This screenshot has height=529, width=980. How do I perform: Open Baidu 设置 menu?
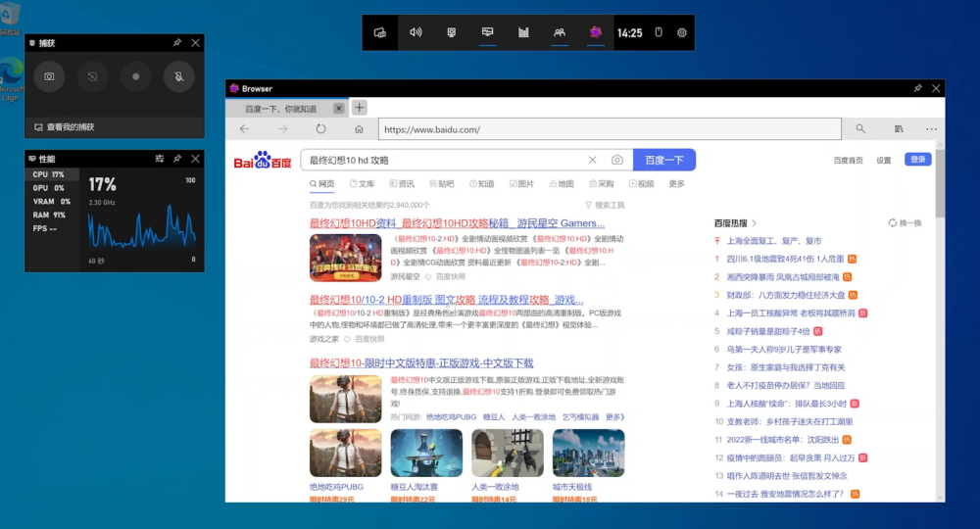[x=884, y=161]
